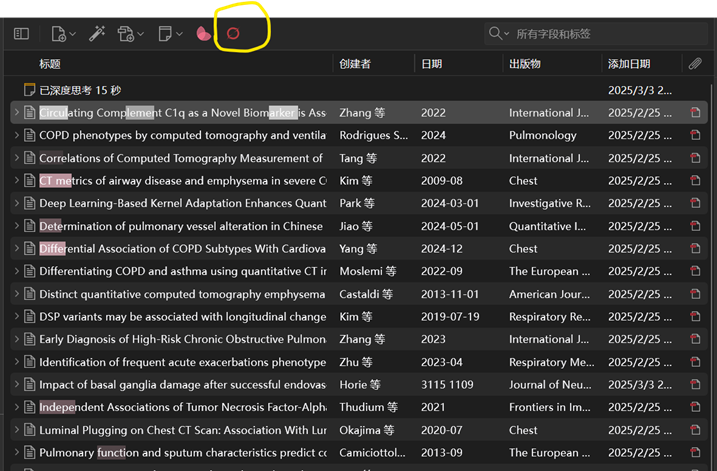Click the New Note toolbar icon
The width and height of the screenshot is (717, 471).
pyautogui.click(x=165, y=34)
